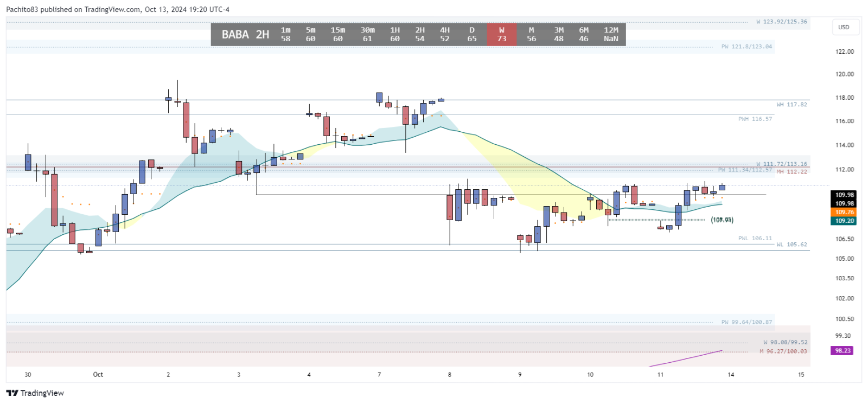Select the 1m timeframe cell
Screen dimensions: 868x404
point(286,34)
